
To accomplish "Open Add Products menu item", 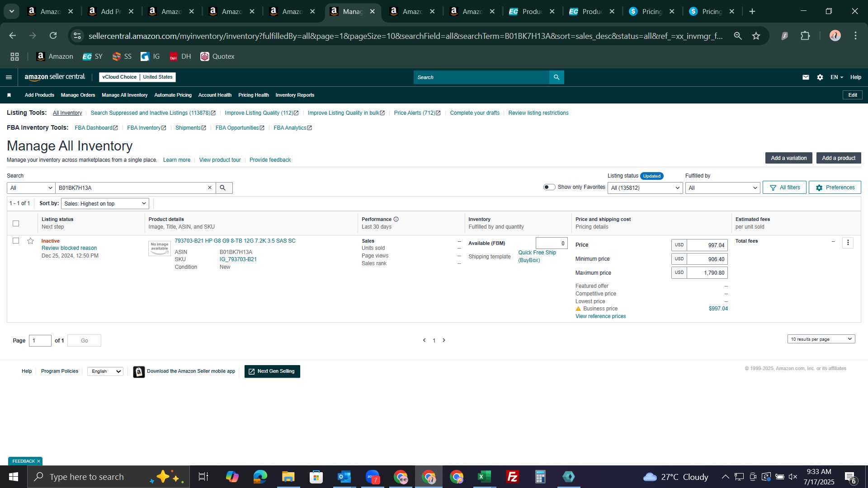I will 39,95.
